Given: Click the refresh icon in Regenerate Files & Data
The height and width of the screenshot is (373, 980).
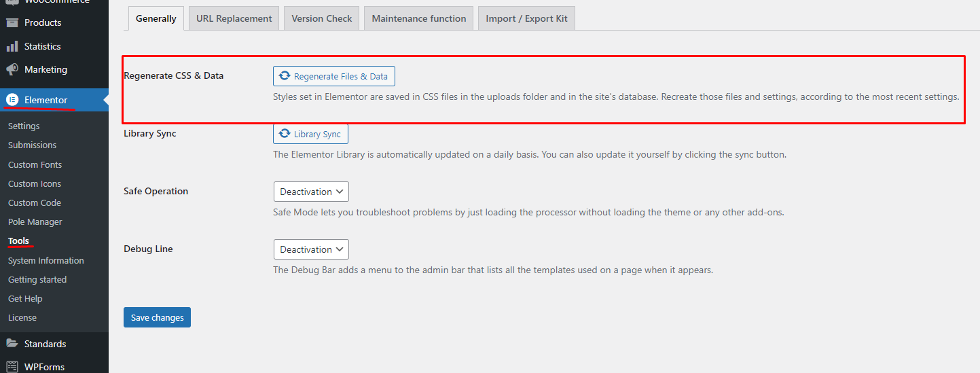Looking at the screenshot, I should click(285, 76).
